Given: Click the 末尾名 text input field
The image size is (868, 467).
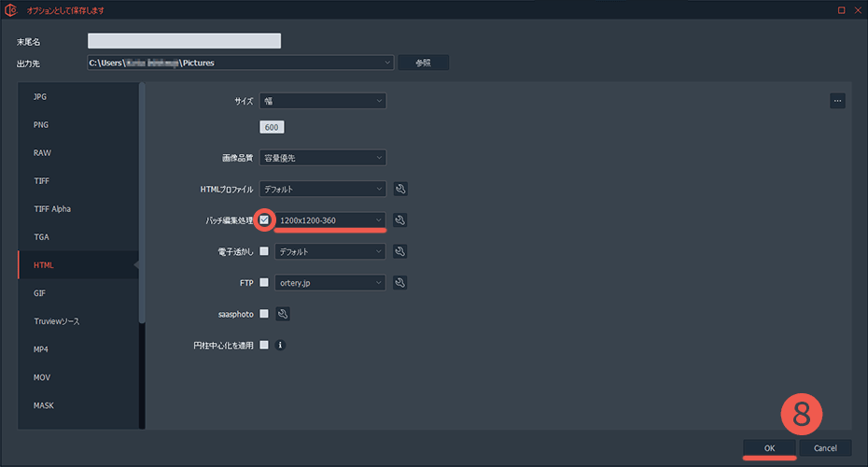Looking at the screenshot, I should (x=184, y=41).
